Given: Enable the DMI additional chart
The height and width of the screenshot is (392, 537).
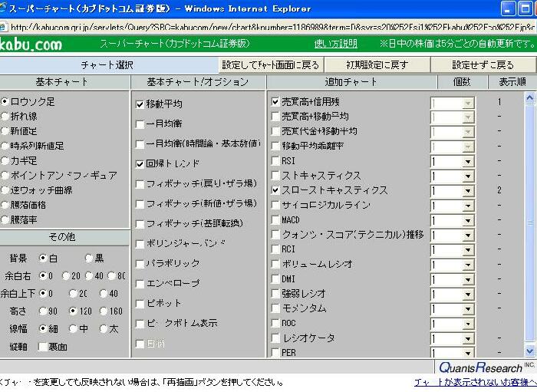Looking at the screenshot, I should click(x=275, y=278).
